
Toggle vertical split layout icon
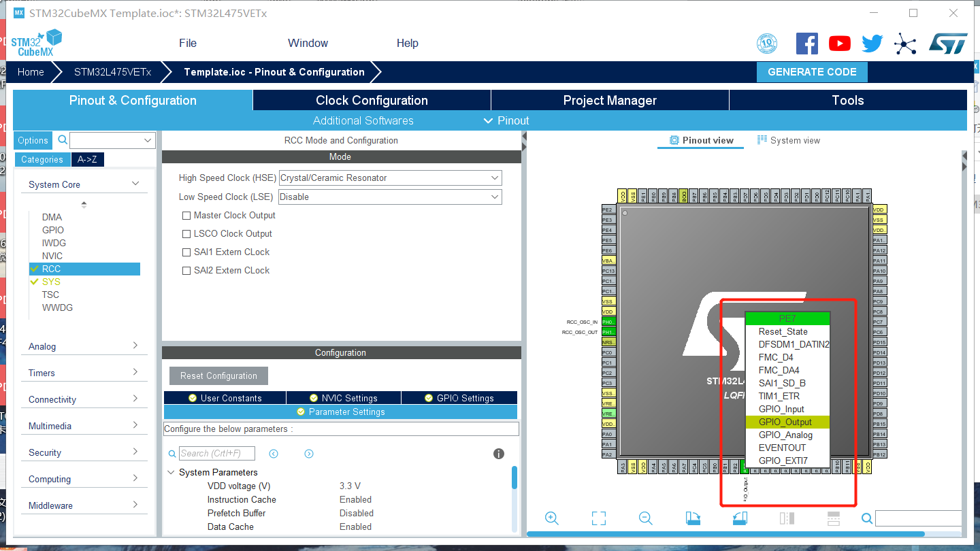pyautogui.click(x=787, y=518)
